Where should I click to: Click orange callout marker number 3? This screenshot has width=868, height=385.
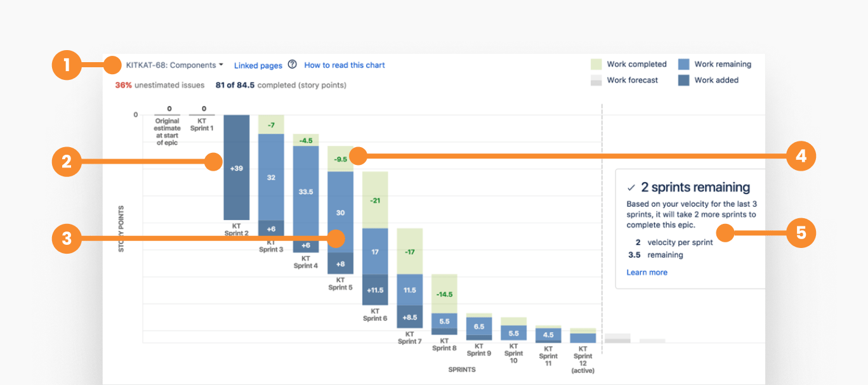click(x=67, y=240)
